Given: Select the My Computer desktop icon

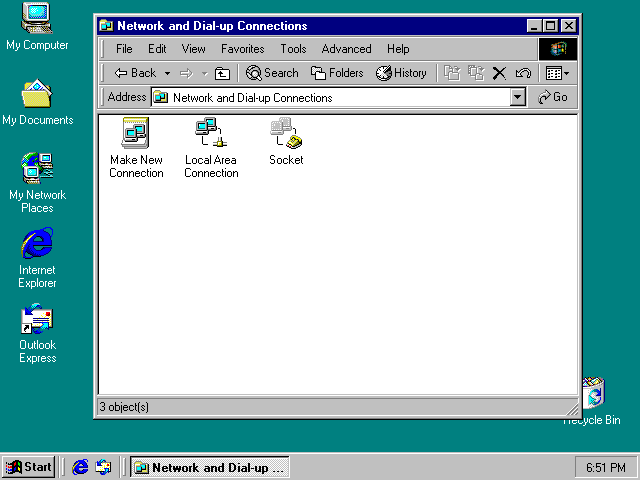Looking at the screenshot, I should pos(37,27).
